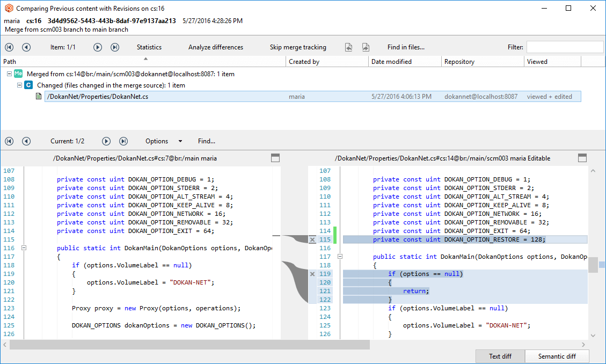Open the Options dropdown arrow

180,141
